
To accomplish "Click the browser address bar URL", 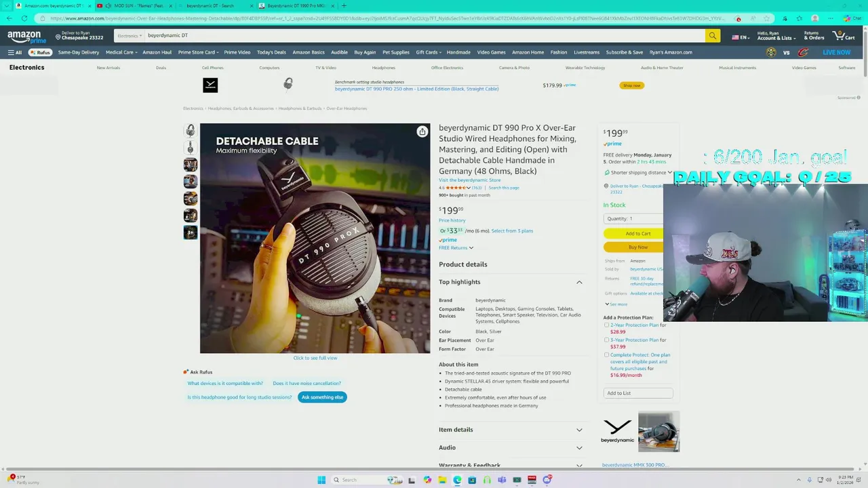I will click(x=387, y=18).
